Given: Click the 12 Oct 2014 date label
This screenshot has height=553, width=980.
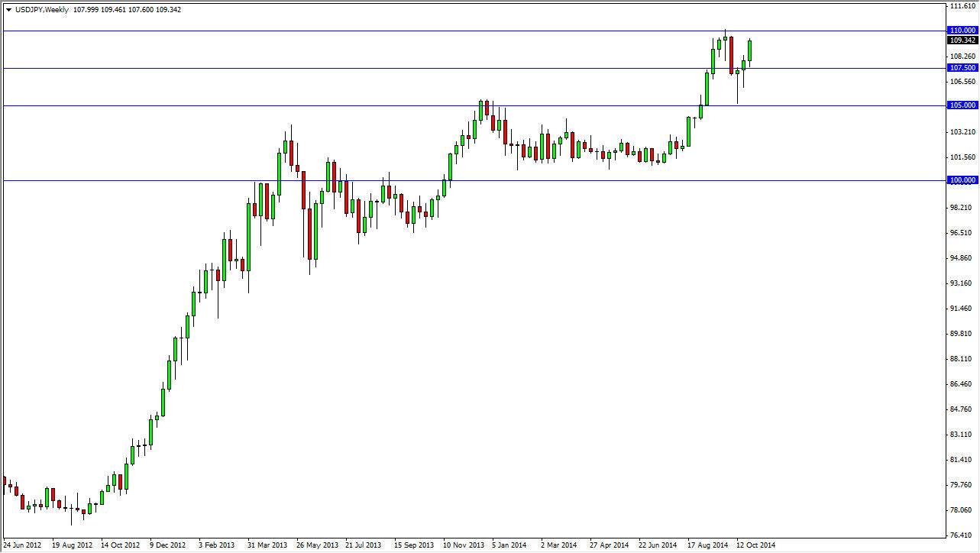Looking at the screenshot, I should (755, 545).
